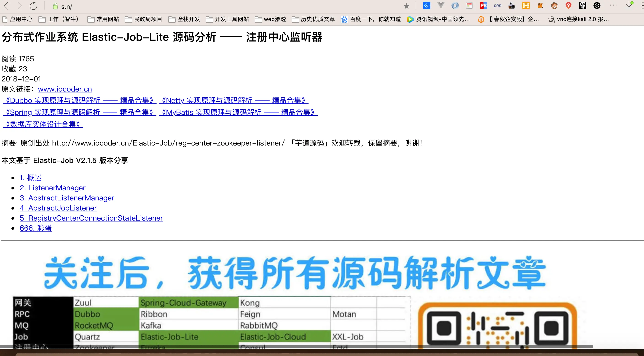
Task: Open the MetaMask fox extension
Action: (x=540, y=5)
